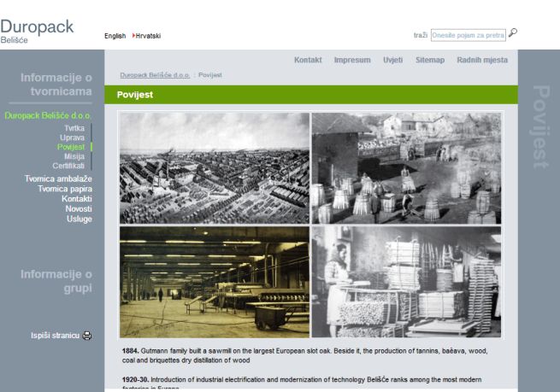
Task: Open the Sitemap link
Action: (x=430, y=61)
